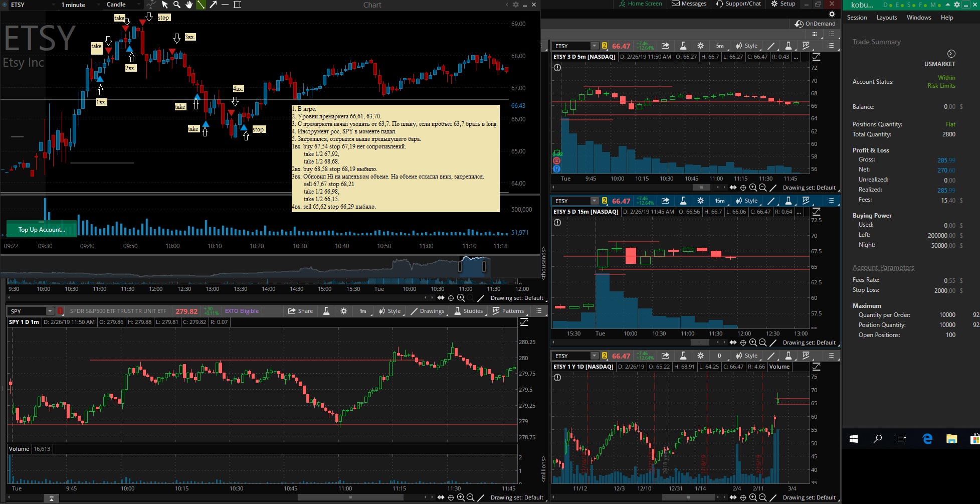
Task: Open studies flask on ETSY daily chart
Action: click(683, 356)
